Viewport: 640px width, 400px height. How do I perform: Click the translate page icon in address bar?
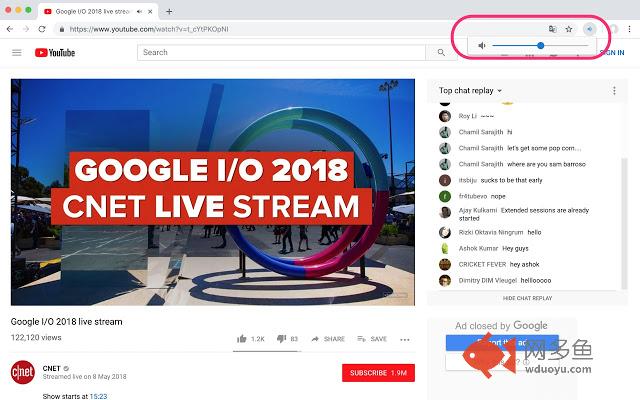pos(552,29)
